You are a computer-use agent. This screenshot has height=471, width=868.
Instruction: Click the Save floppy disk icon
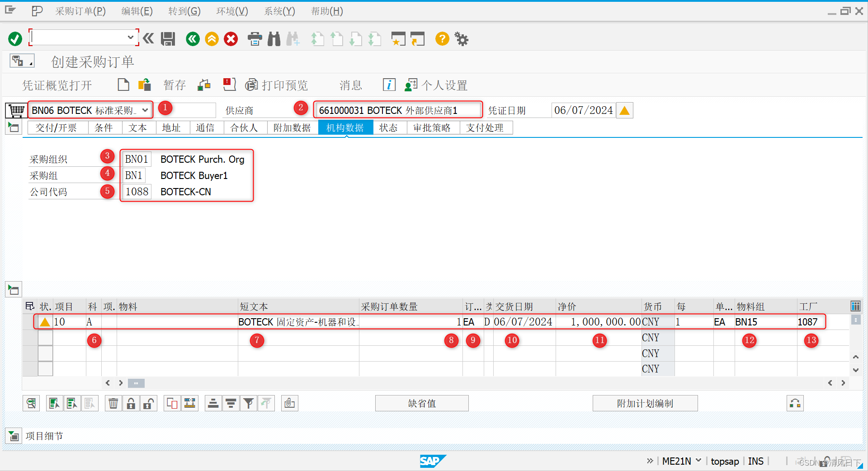(168, 39)
